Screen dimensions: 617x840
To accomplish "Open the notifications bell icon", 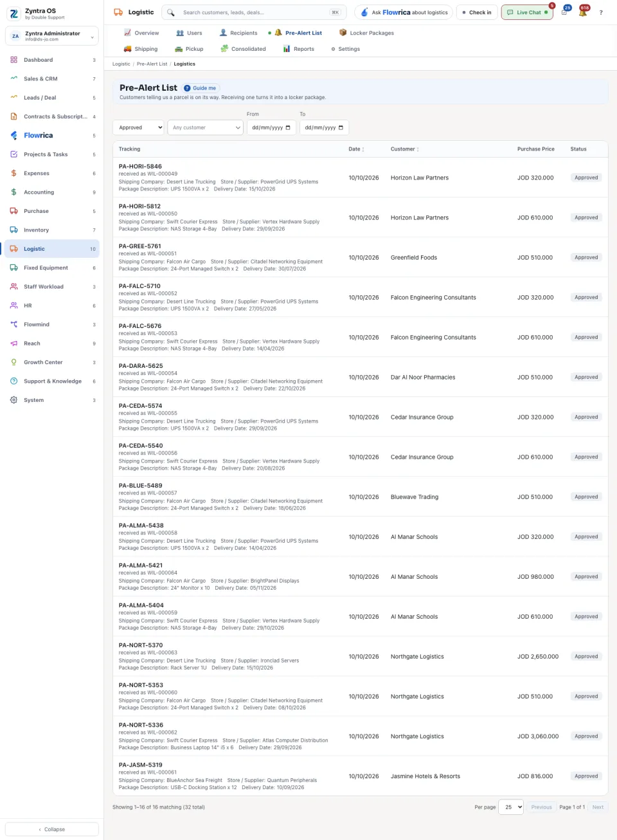I will pos(583,12).
